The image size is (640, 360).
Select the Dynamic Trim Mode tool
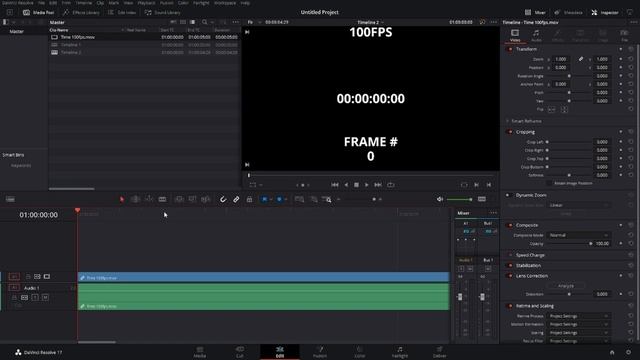click(x=149, y=199)
